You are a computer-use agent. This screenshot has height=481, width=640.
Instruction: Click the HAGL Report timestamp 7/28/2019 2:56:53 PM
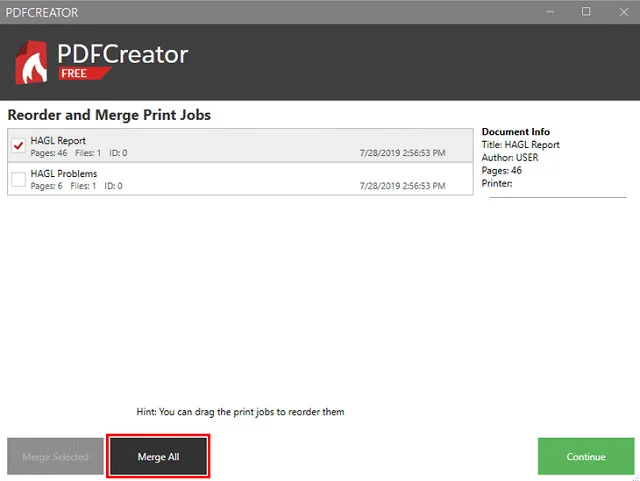click(x=402, y=153)
